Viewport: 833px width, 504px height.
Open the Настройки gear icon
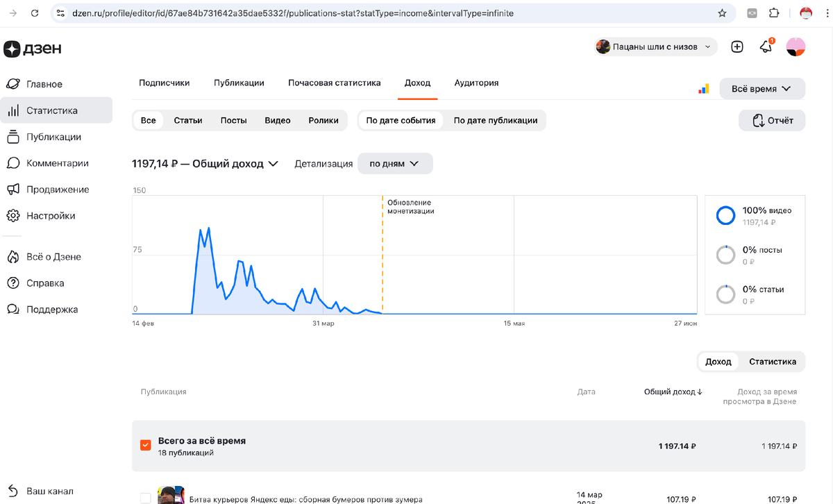13,216
